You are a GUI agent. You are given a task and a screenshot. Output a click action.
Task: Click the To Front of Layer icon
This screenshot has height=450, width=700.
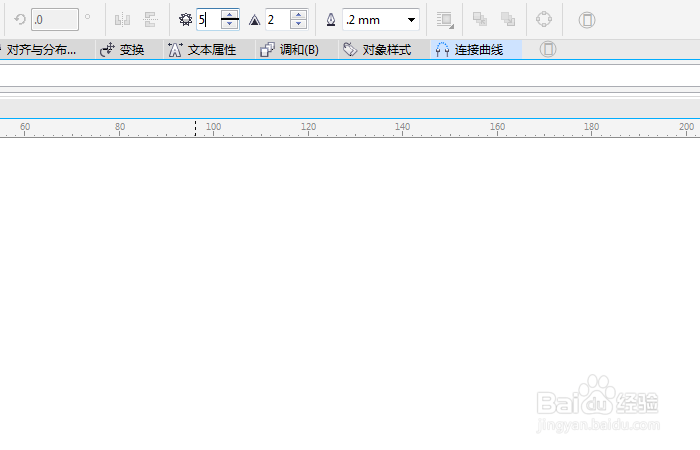(480, 19)
